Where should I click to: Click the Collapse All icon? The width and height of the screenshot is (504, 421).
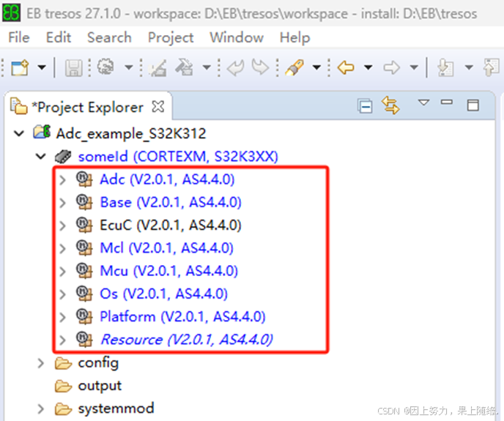(x=365, y=106)
